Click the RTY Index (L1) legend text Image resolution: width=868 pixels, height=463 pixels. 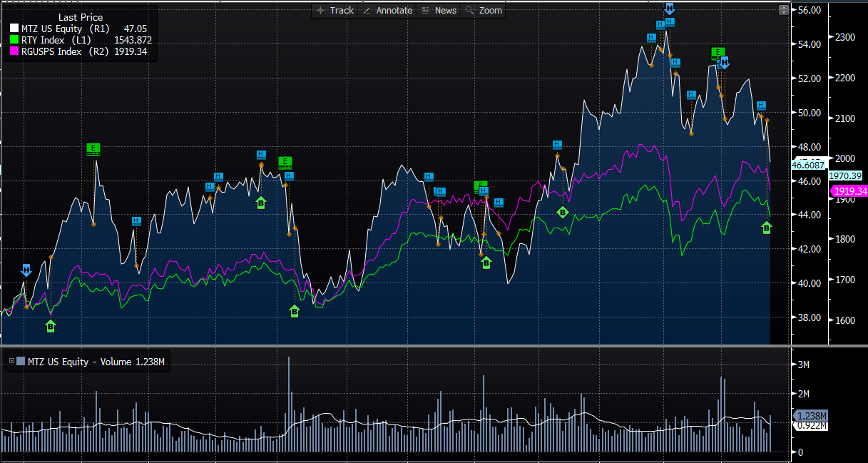pos(56,40)
